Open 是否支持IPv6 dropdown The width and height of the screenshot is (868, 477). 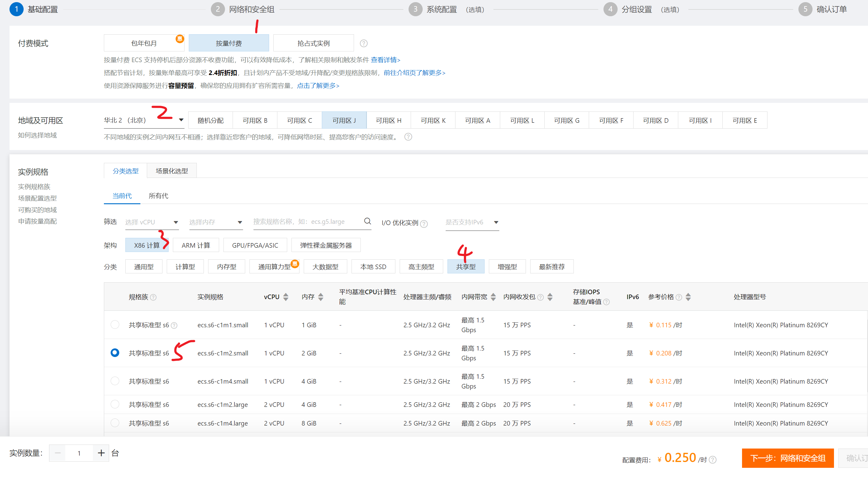click(472, 222)
